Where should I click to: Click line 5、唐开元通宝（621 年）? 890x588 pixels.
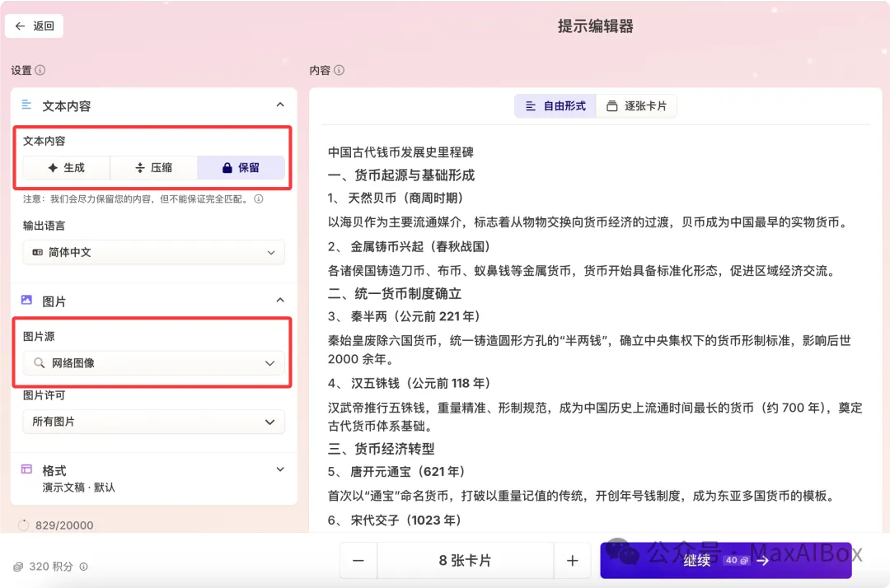pos(397,472)
